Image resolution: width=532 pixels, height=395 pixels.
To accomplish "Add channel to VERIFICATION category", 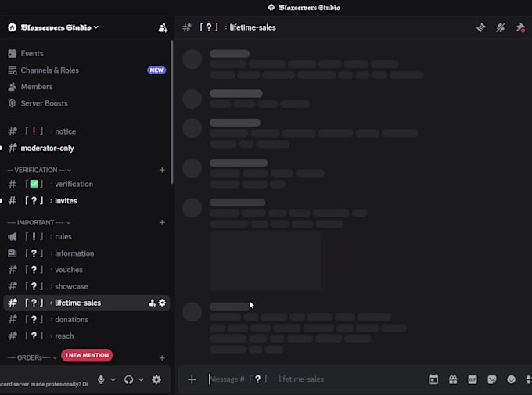I will [x=162, y=170].
